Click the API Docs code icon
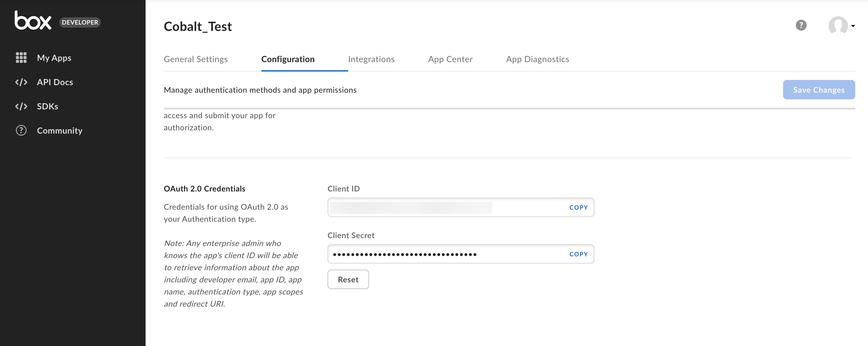This screenshot has width=868, height=346. point(21,82)
